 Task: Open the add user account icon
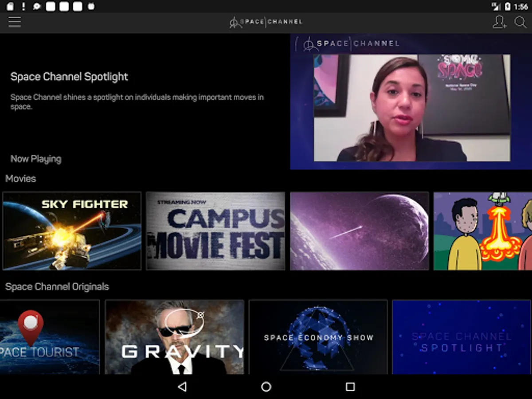[500, 22]
